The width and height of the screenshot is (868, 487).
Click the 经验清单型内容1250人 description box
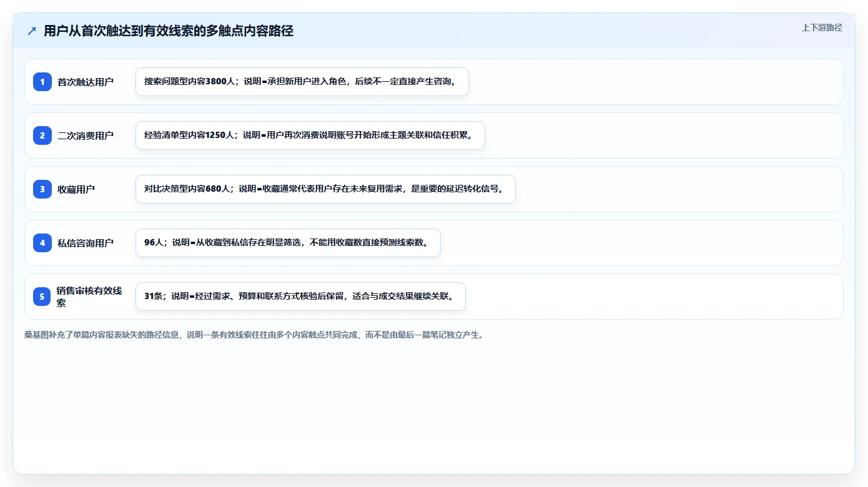click(310, 135)
